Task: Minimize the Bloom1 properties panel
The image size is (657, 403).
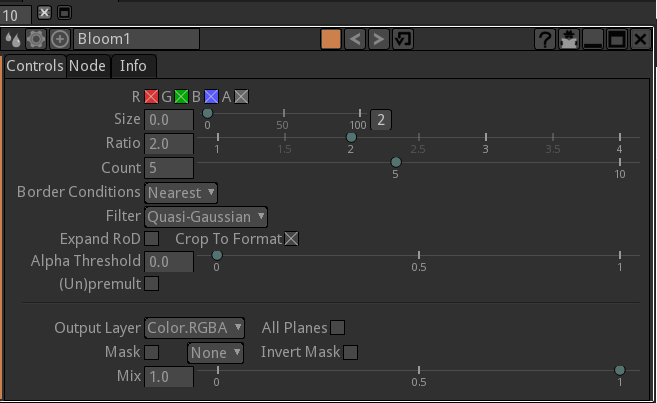Action: pyautogui.click(x=592, y=39)
